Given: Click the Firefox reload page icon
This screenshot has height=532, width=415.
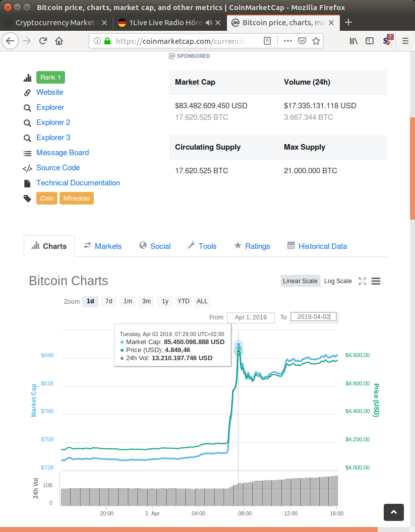Looking at the screenshot, I should pyautogui.click(x=43, y=41).
